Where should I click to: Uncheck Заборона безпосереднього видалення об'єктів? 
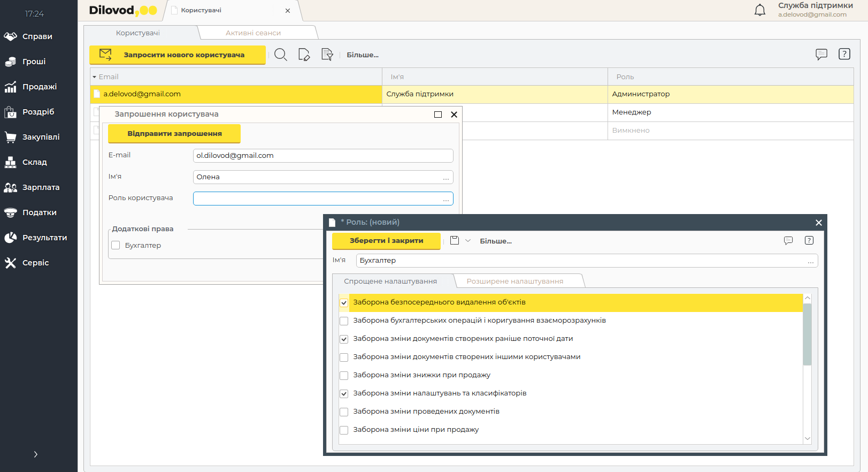[344, 303]
